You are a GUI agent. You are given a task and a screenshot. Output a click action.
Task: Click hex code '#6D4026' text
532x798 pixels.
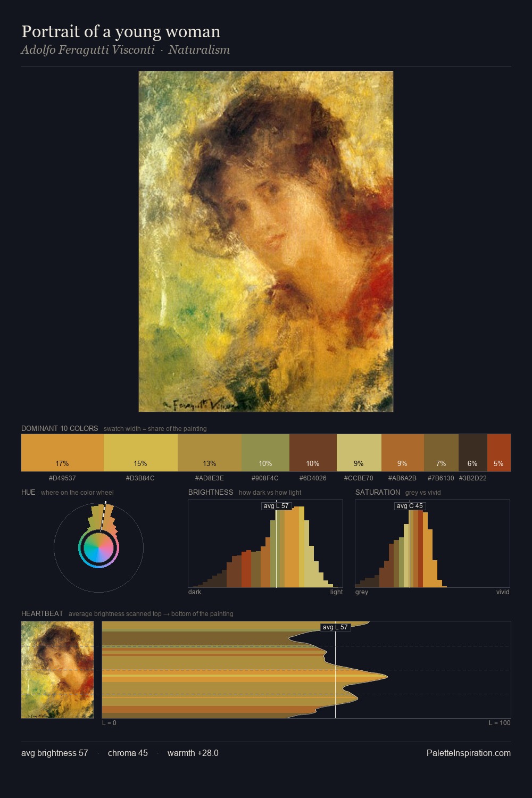tap(313, 478)
